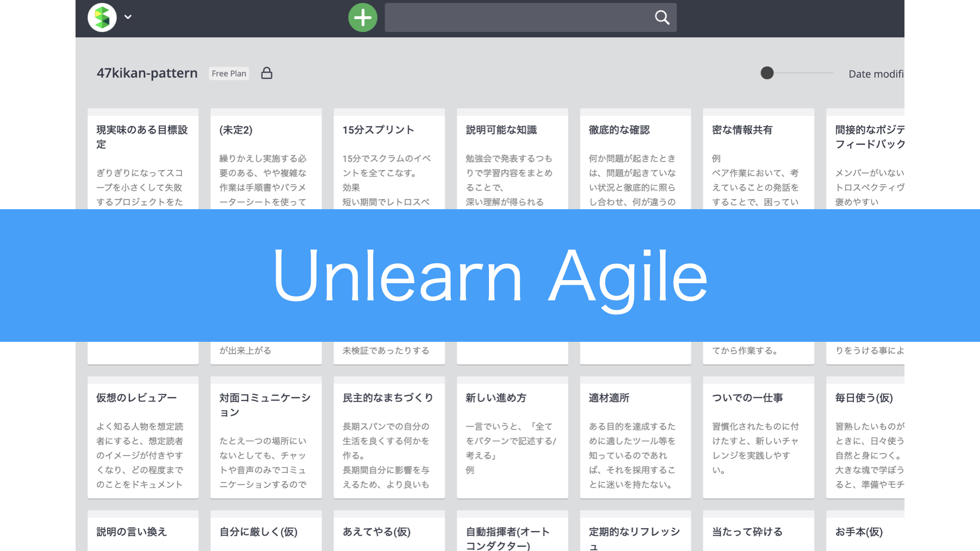This screenshot has width=980, height=551.
Task: Open the 当たって砕ける card
Action: click(x=758, y=531)
